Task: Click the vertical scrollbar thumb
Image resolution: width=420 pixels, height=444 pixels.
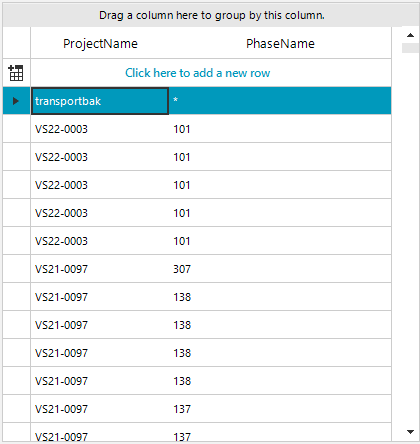Action: 410,48
